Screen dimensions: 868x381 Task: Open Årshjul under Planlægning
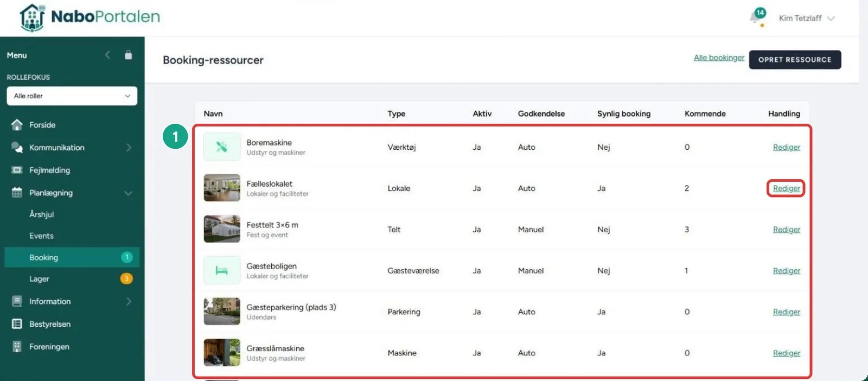pyautogui.click(x=42, y=214)
